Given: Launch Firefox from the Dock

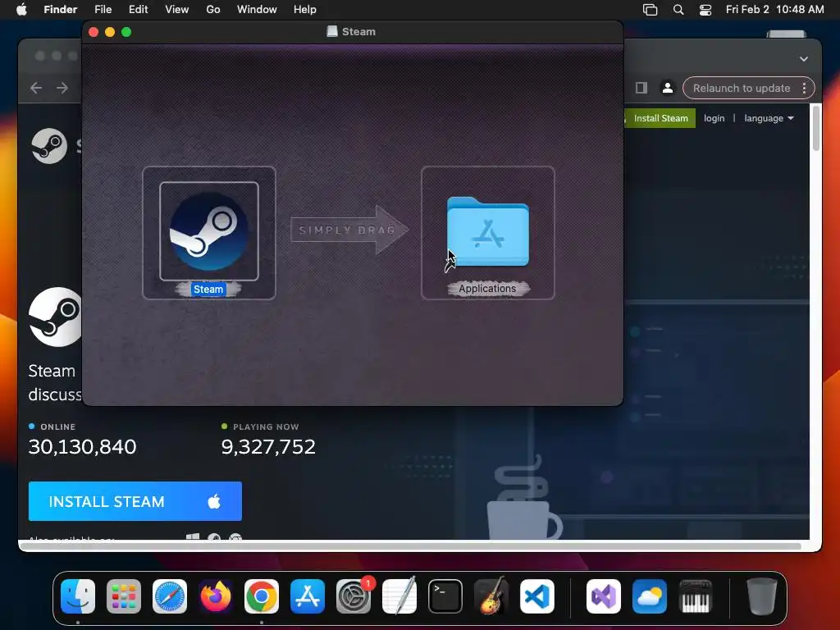Looking at the screenshot, I should click(x=216, y=596).
